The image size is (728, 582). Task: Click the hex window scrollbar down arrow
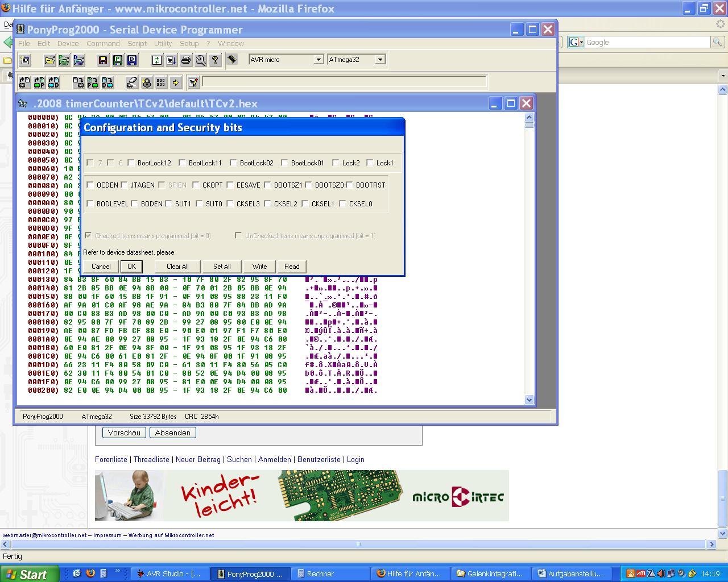click(530, 400)
